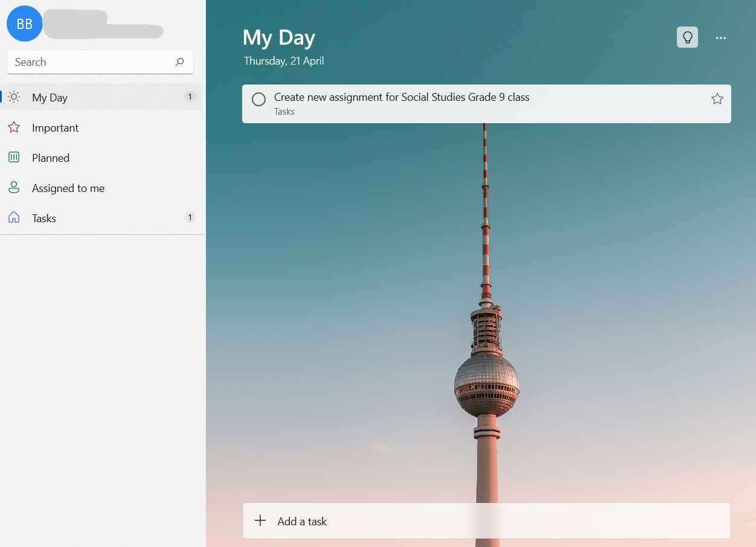756x547 pixels.
Task: Star the Social Studies assignment task
Action: tap(717, 98)
